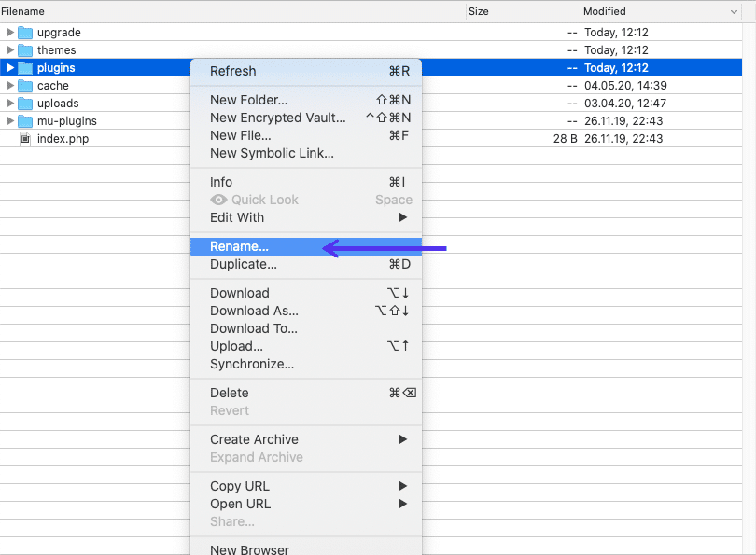Click the plugins folder icon
This screenshot has height=555, width=756.
point(25,67)
